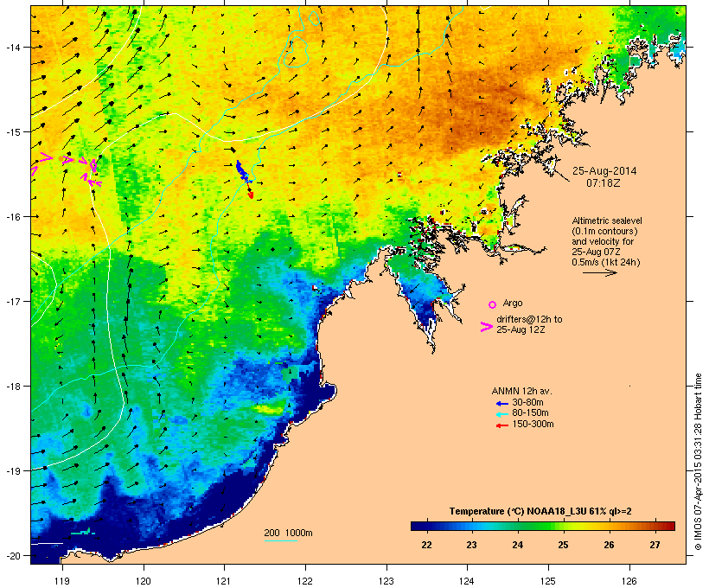
Task: Click the 'ANMN 12h av.' heading
Action: pos(521,391)
